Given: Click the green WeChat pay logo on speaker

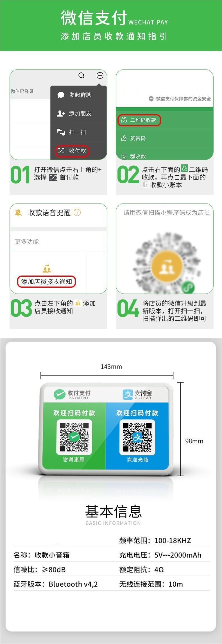Looking at the screenshot, I should click(60, 394).
